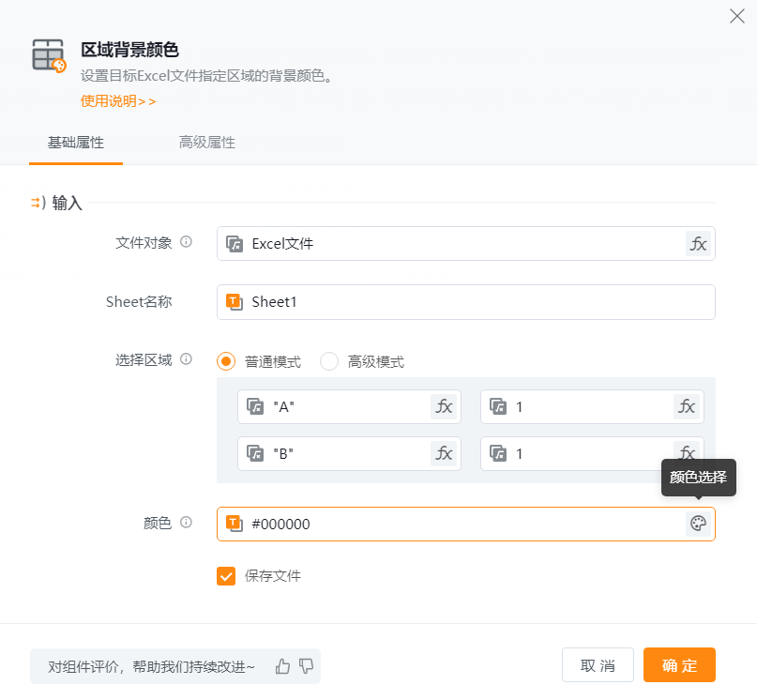Click info icon next to 颜色 label
Image resolution: width=757 pixels, height=700 pixels.
click(x=186, y=523)
